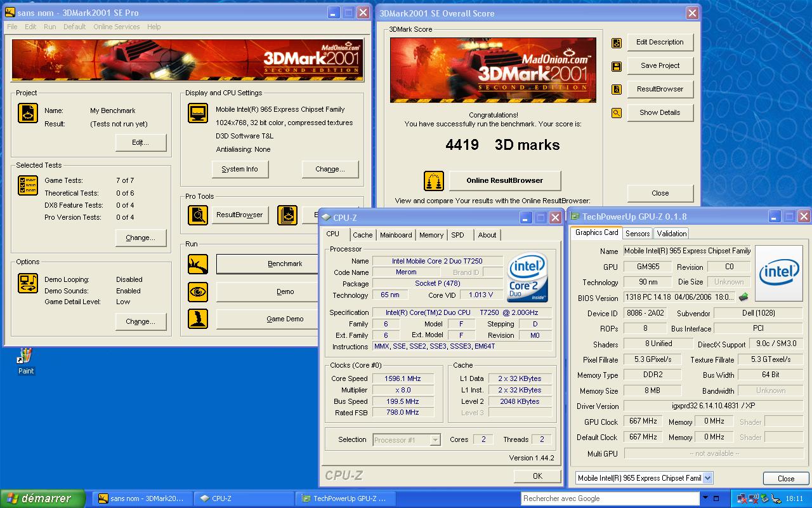Open the Help menu in 3DMark
Image resolution: width=812 pixels, height=508 pixels.
tap(154, 27)
